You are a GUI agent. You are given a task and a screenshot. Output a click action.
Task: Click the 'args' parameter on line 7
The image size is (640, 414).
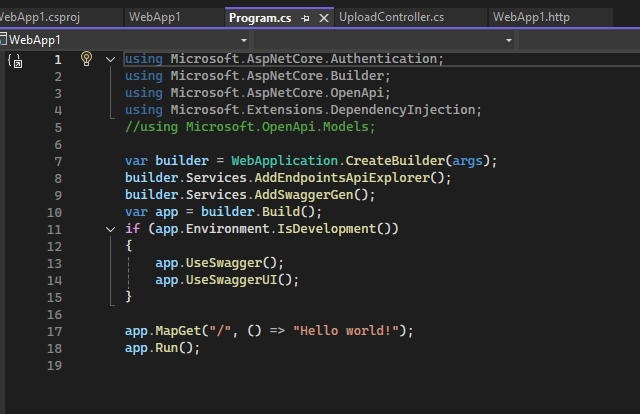467,161
